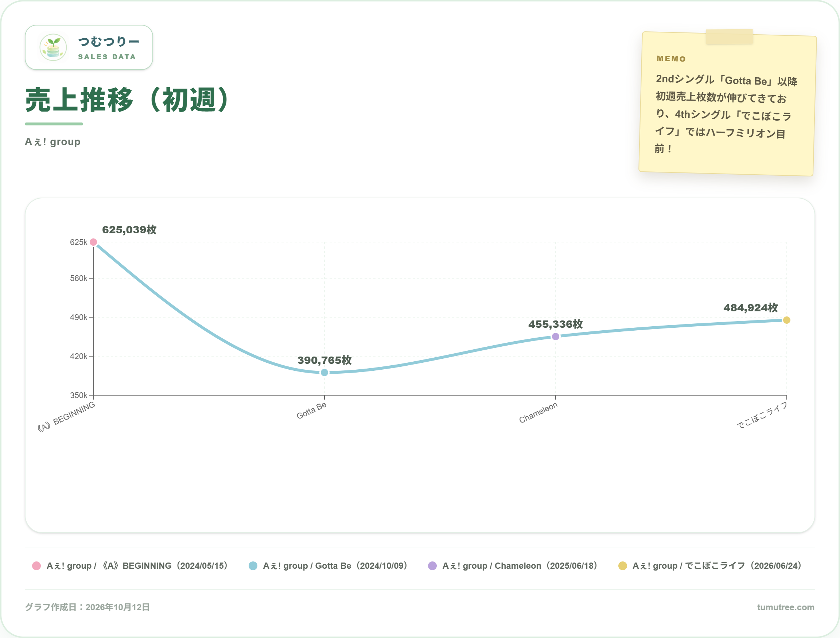
Task: Click the MEMO heading on sticky note
Action: [x=672, y=59]
